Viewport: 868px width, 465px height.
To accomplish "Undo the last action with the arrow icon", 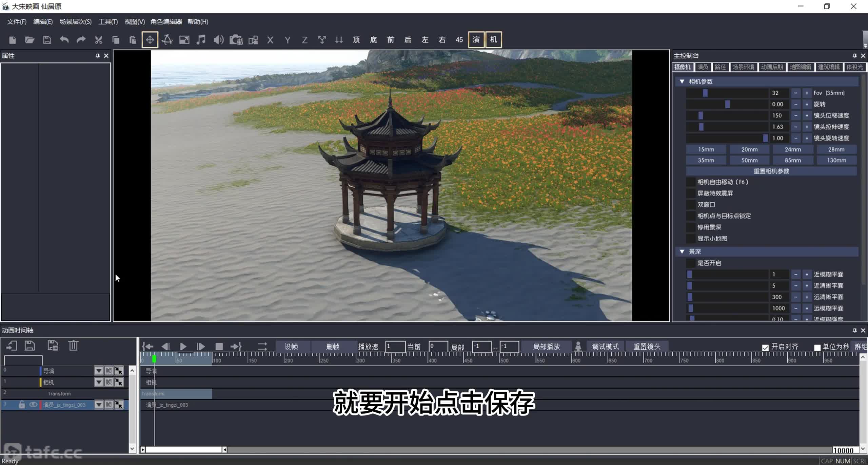I will click(64, 40).
